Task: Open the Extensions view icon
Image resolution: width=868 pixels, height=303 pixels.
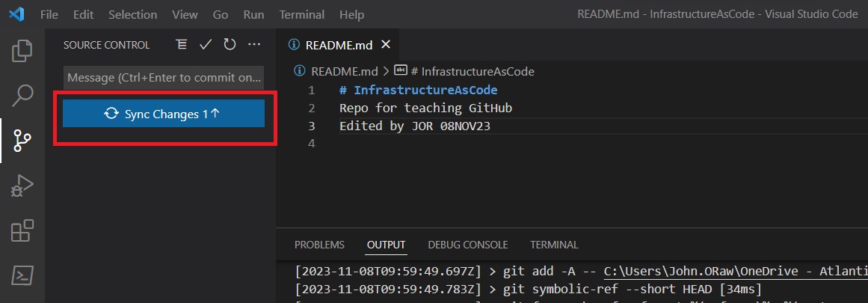Action: click(x=22, y=231)
